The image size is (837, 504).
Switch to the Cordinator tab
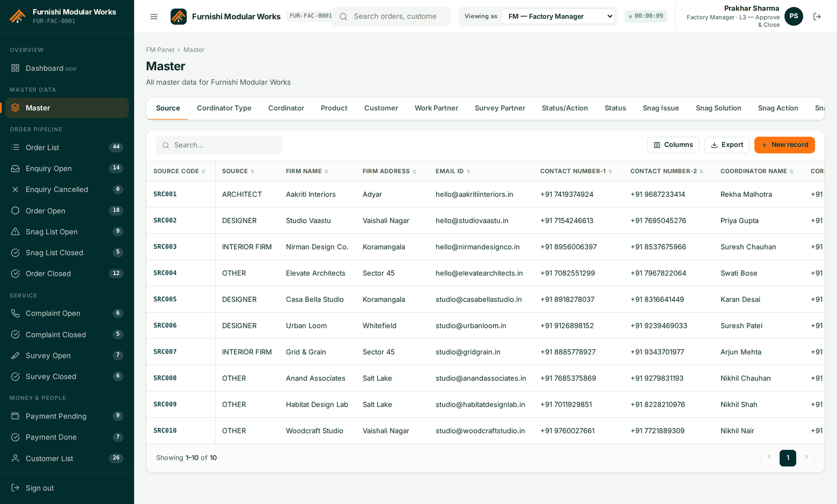click(286, 108)
